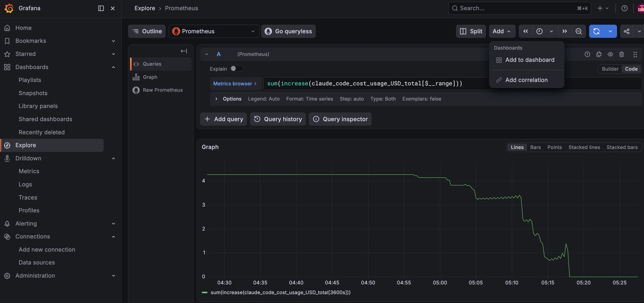Run query with refresh icon

[x=596, y=31]
